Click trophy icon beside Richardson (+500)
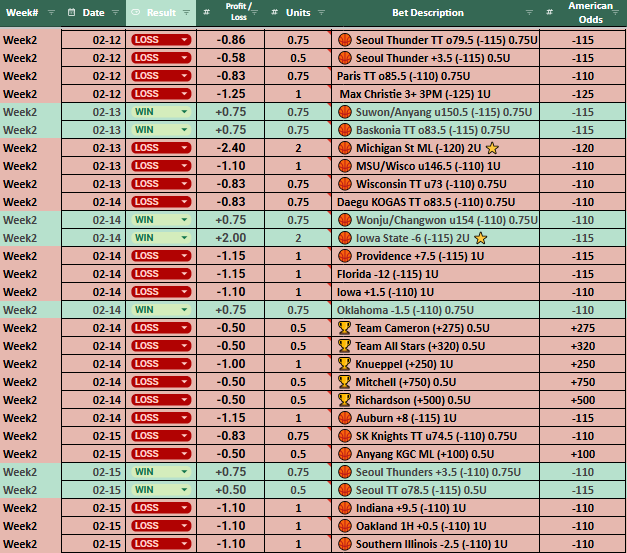Image resolution: width=627 pixels, height=553 pixels. click(x=344, y=400)
